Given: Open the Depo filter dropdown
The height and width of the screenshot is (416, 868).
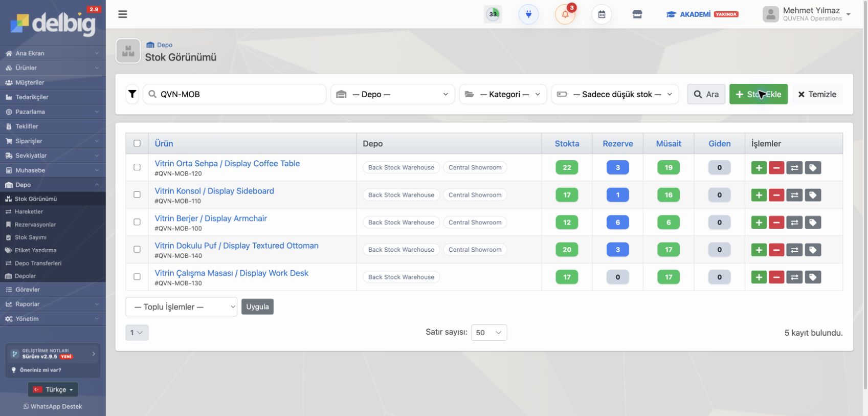Looking at the screenshot, I should pos(393,94).
